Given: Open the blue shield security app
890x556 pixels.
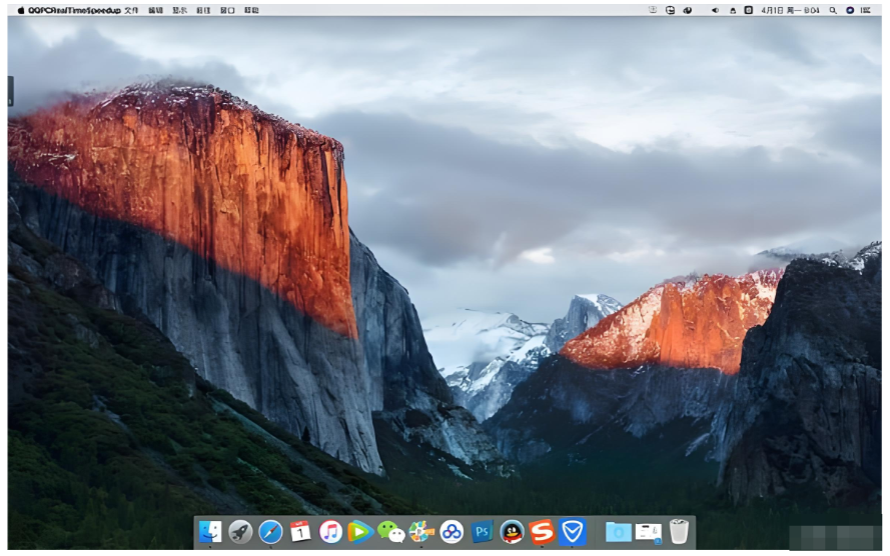Looking at the screenshot, I should click(573, 532).
